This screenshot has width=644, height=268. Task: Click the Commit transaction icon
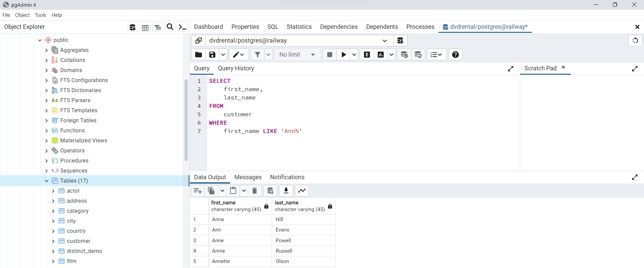(405, 55)
